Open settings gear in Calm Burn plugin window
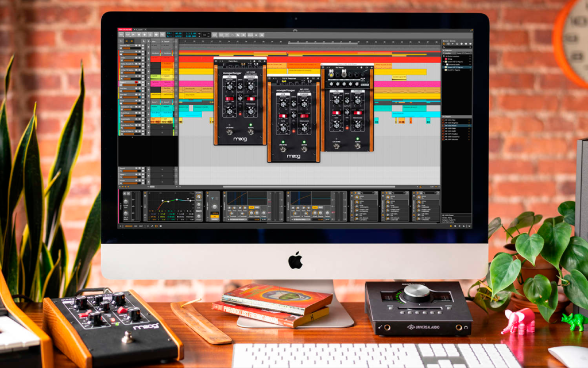Image resolution: width=588 pixels, height=368 pixels. (265, 61)
